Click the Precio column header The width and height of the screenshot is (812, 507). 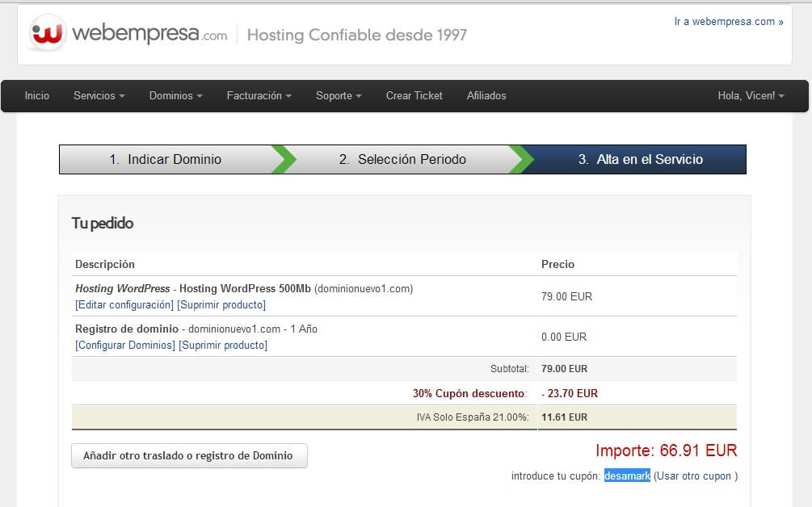coord(557,264)
